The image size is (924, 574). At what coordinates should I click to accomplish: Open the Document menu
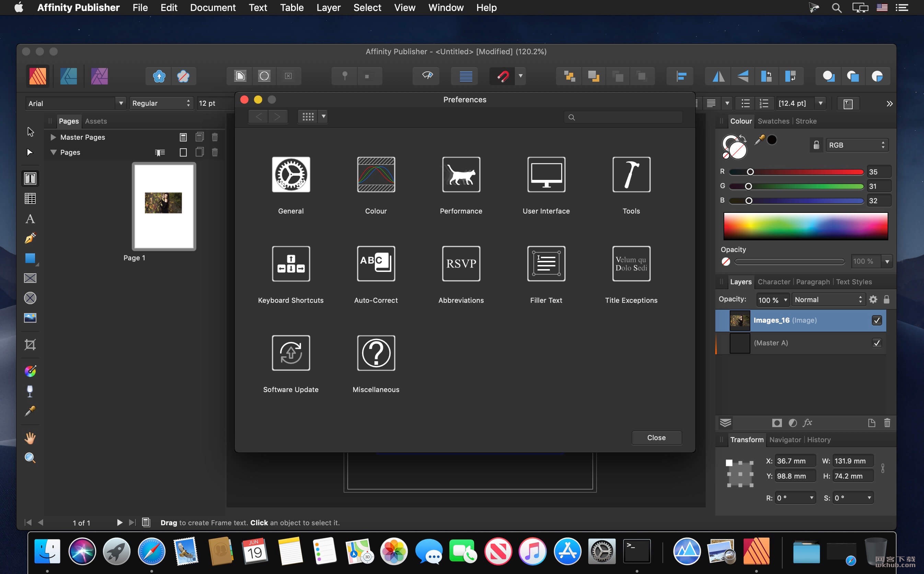click(x=212, y=8)
